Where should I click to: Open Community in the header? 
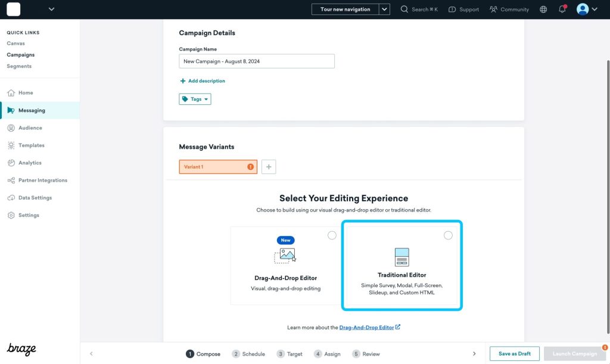509,10
